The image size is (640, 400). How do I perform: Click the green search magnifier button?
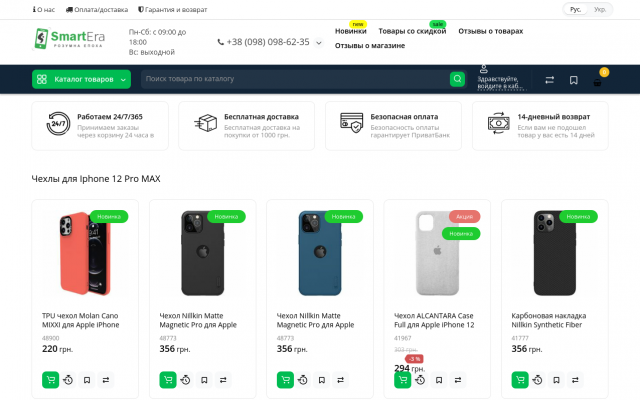457,79
